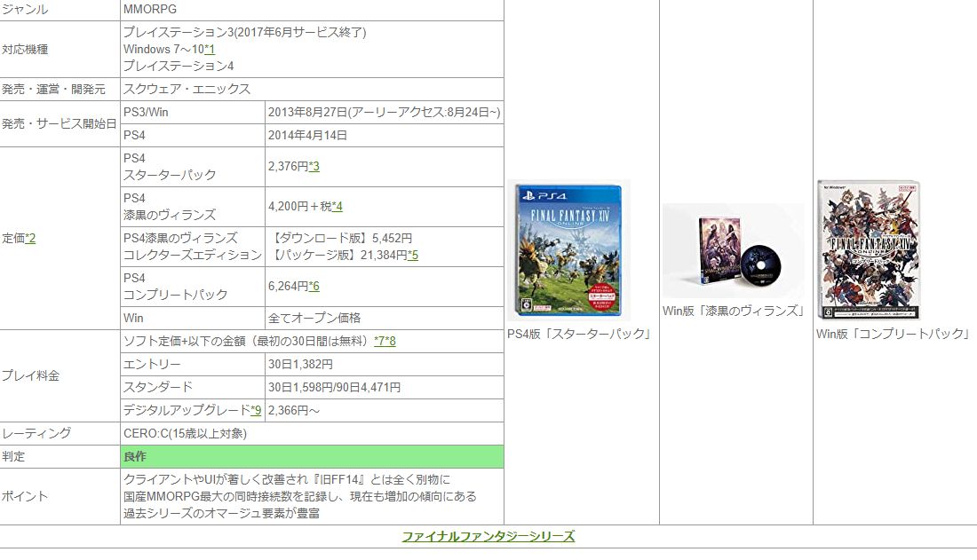Image resolution: width=977 pixels, height=560 pixels.
Task: Open footnote *7 in the ソフト定価 row
Action: pyautogui.click(x=379, y=341)
